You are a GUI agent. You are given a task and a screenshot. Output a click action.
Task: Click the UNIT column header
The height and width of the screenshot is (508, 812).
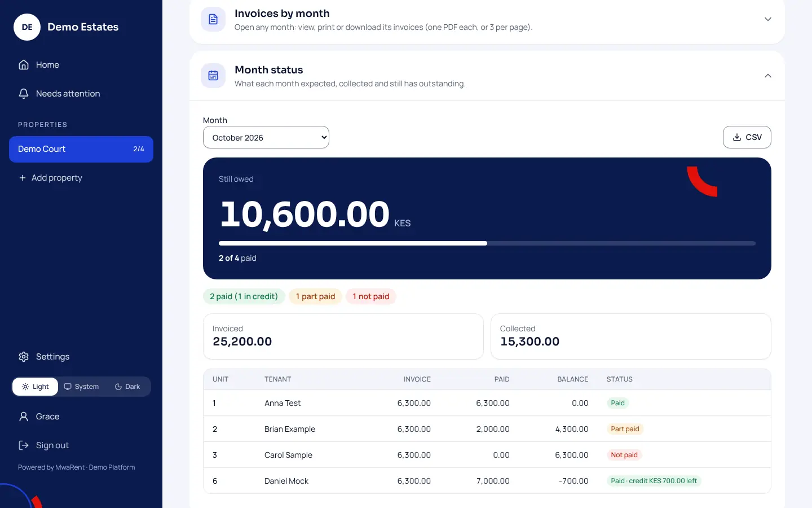coord(220,379)
